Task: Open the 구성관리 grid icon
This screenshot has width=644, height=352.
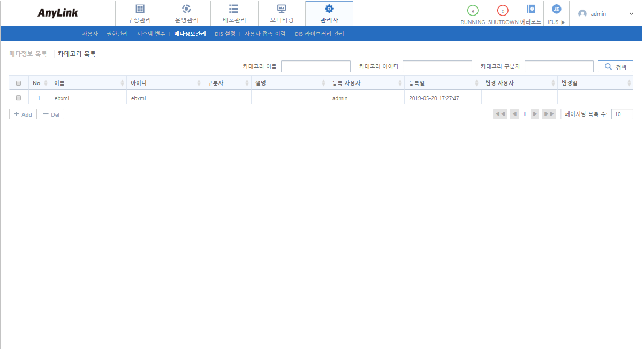Action: click(139, 9)
